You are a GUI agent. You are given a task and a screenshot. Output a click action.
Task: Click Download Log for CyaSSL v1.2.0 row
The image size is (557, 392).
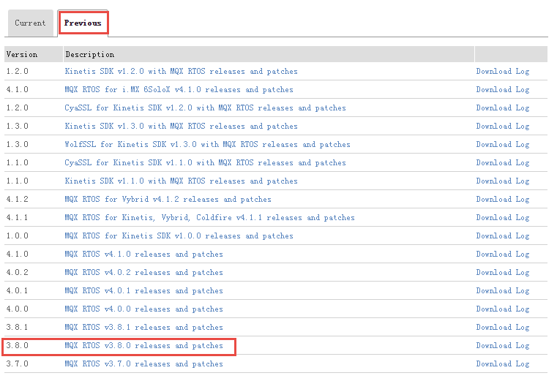[x=503, y=108]
